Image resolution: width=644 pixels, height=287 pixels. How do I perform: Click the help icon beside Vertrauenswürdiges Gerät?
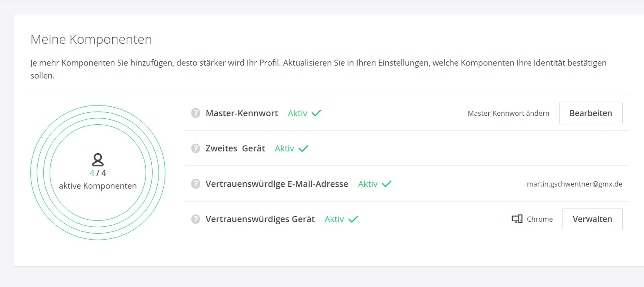click(195, 219)
